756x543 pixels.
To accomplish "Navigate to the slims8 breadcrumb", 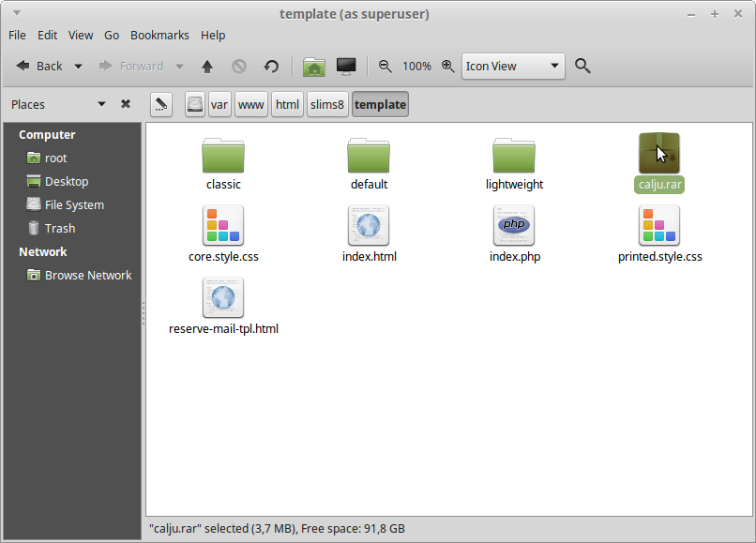I will [x=327, y=104].
